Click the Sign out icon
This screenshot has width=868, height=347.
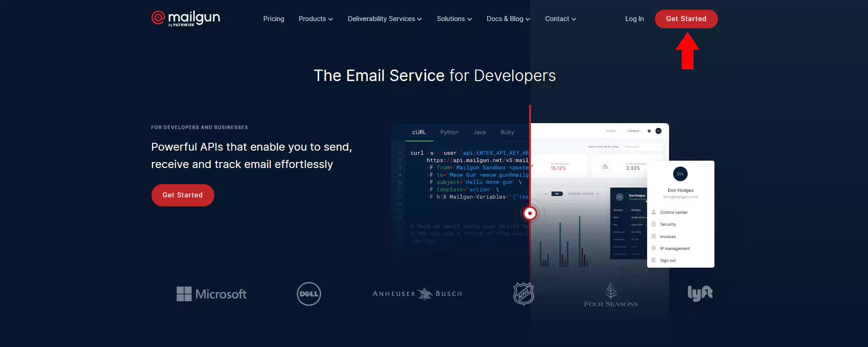(x=654, y=260)
